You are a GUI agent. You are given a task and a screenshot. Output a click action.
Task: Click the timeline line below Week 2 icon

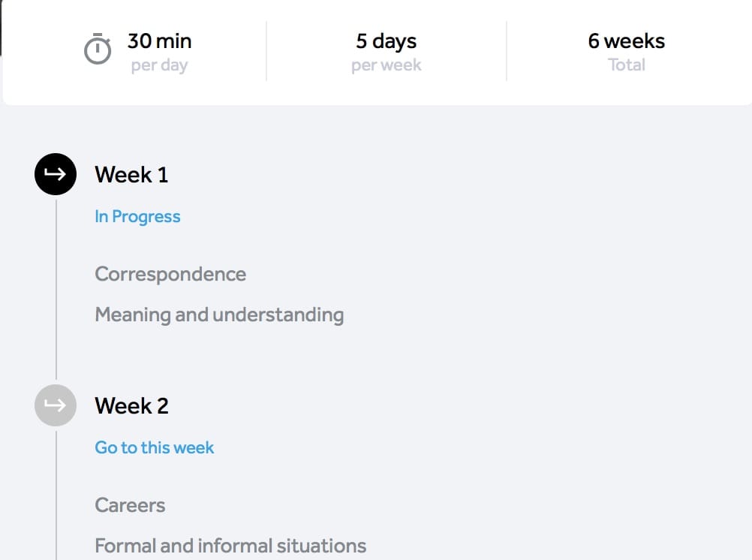point(56,495)
